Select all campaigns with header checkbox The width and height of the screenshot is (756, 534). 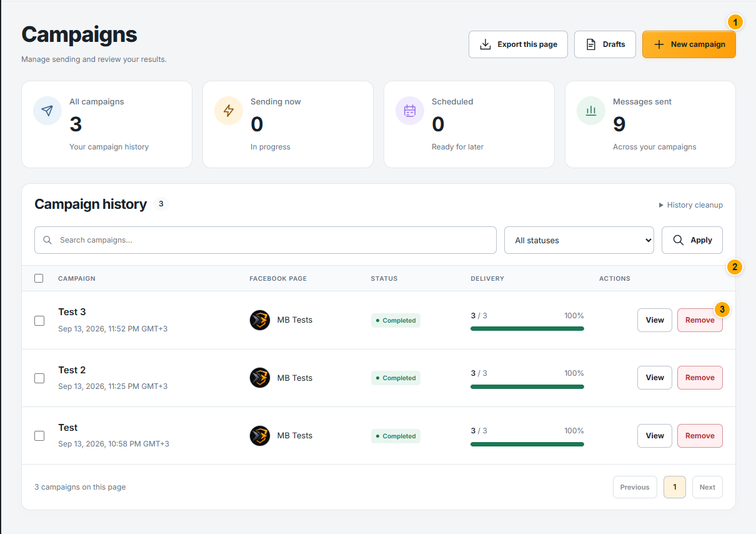(39, 278)
